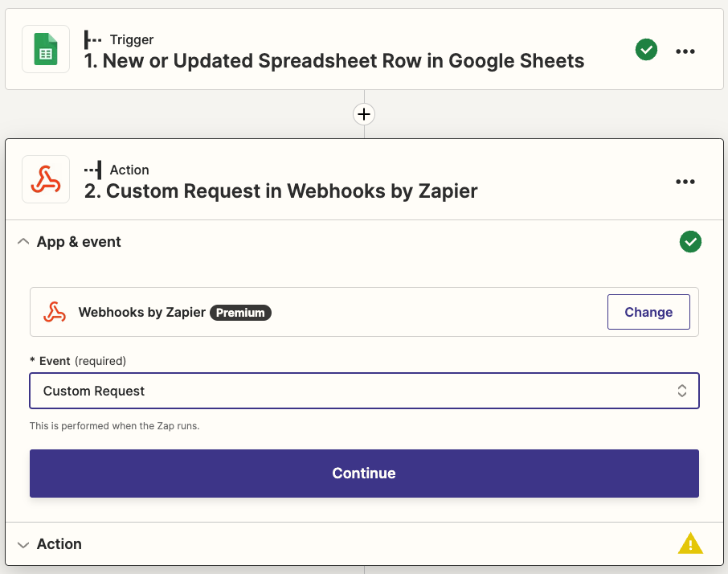Click the Trigger label icon
This screenshot has width=728, height=574.
(93, 39)
